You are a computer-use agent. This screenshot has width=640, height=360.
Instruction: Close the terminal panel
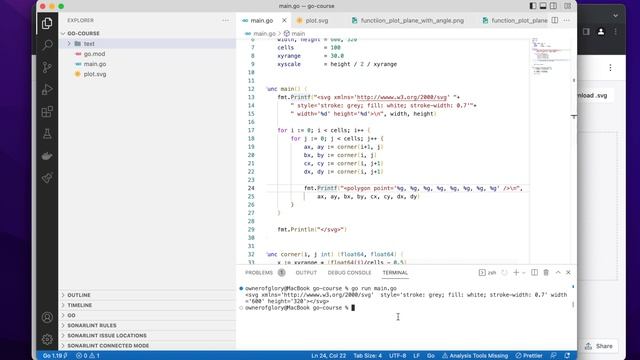click(568, 273)
